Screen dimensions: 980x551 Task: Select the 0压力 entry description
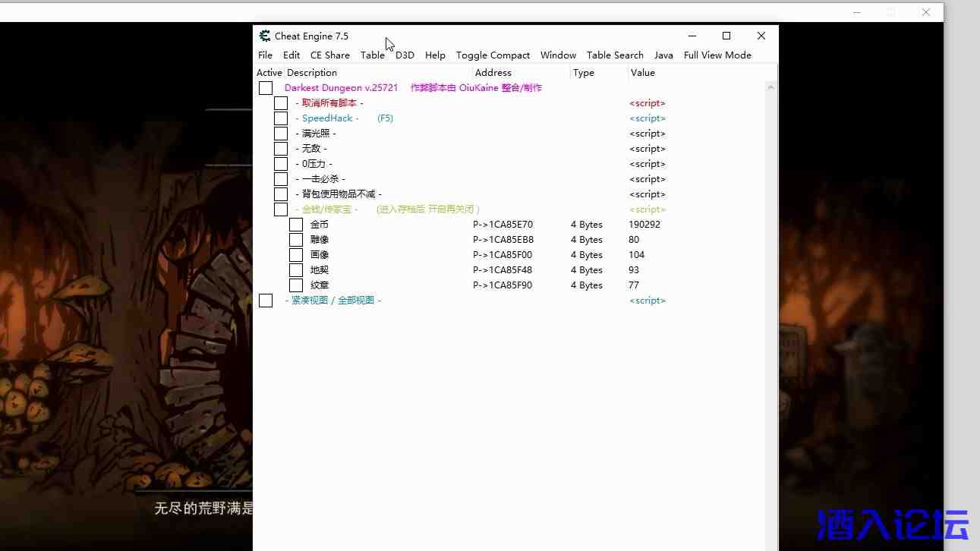[x=314, y=164]
